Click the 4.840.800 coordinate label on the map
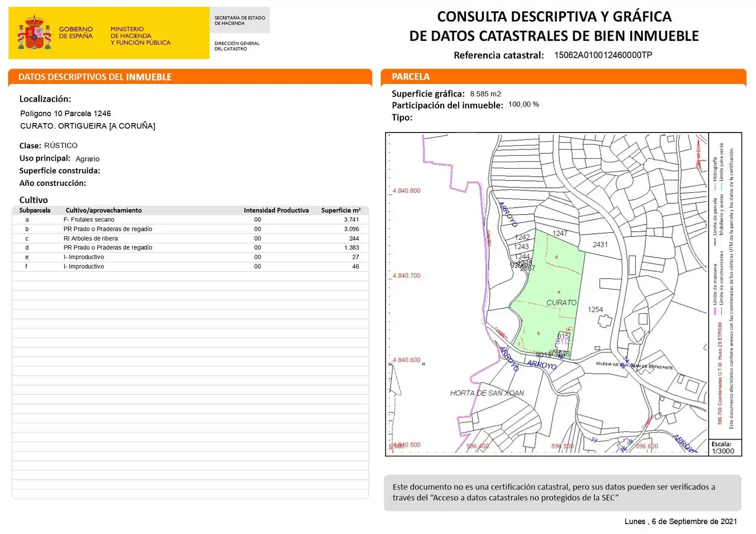 coord(406,191)
